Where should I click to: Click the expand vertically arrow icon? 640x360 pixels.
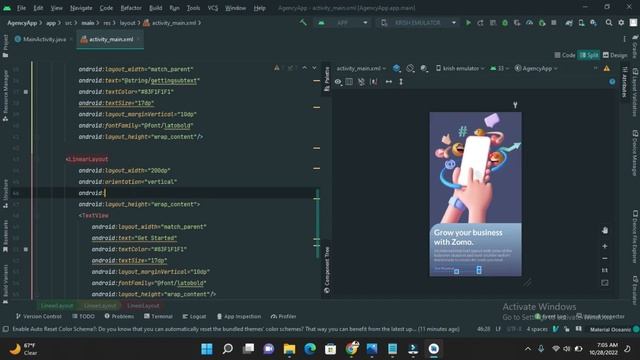[401, 82]
